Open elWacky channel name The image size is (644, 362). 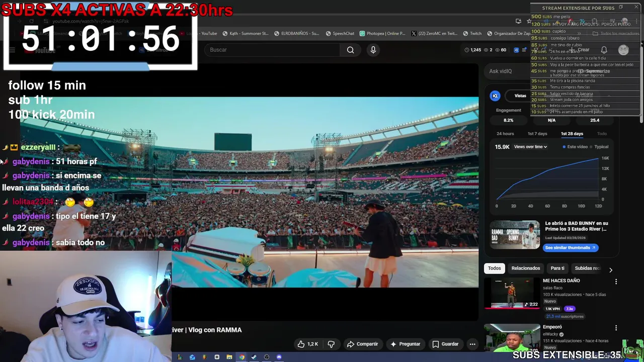(x=550, y=334)
